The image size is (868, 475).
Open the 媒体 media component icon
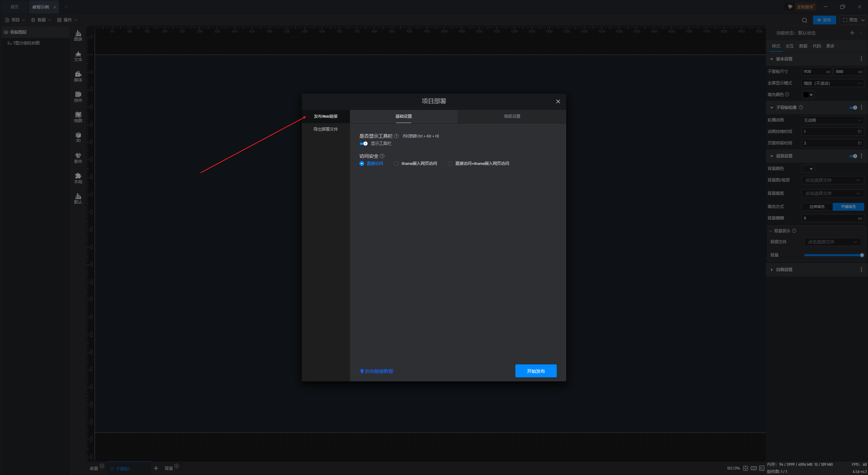pos(78,76)
